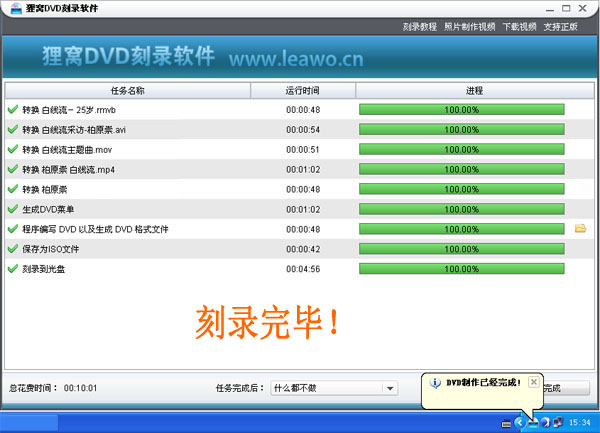Close the DVD制作已经完成 notification balloon
Screen dimensions: 600x433
534,382
